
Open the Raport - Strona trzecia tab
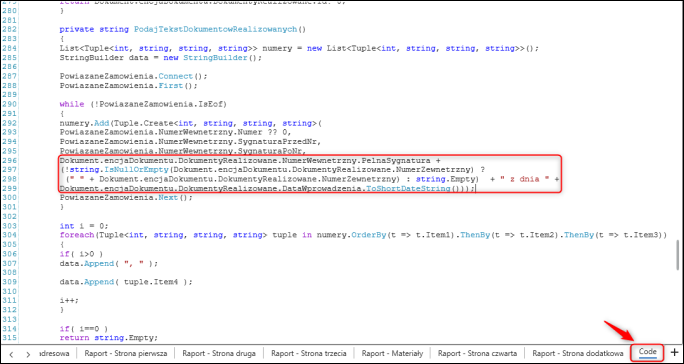(309, 354)
